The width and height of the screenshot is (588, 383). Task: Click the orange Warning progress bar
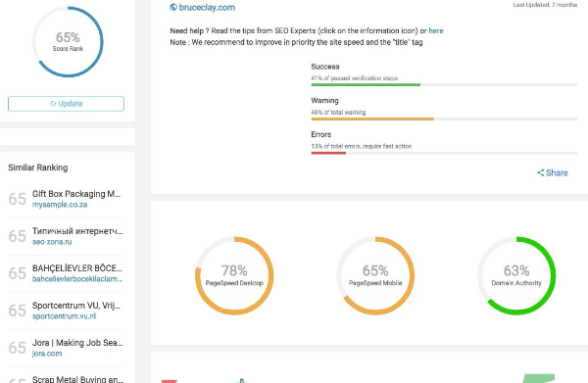pos(372,120)
